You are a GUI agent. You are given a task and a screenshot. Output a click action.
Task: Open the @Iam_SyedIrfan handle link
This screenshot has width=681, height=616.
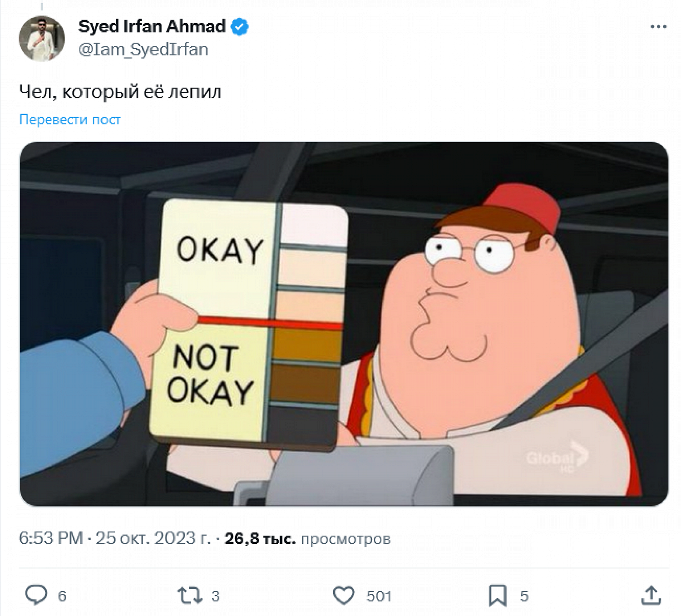pyautogui.click(x=143, y=49)
